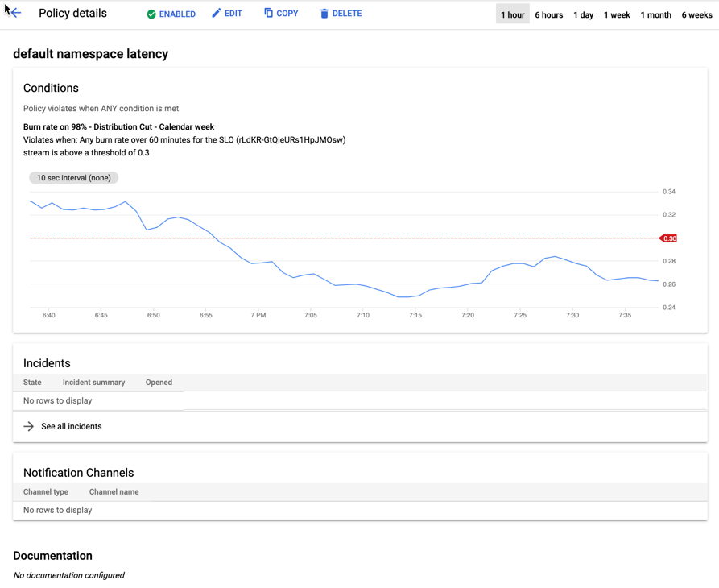Image resolution: width=719 pixels, height=588 pixels.
Task: Sort incidents by Opened column
Action: (159, 383)
